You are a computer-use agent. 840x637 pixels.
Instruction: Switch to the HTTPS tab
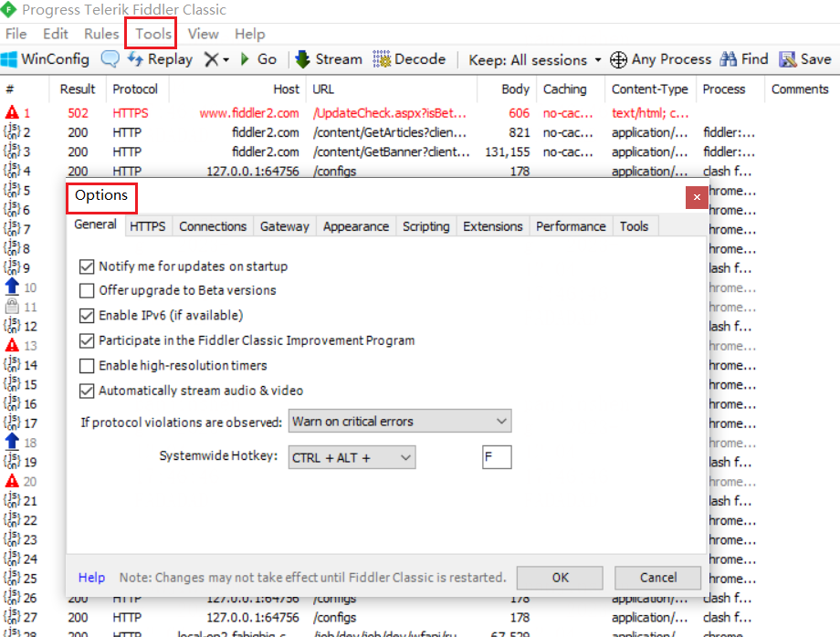(147, 226)
